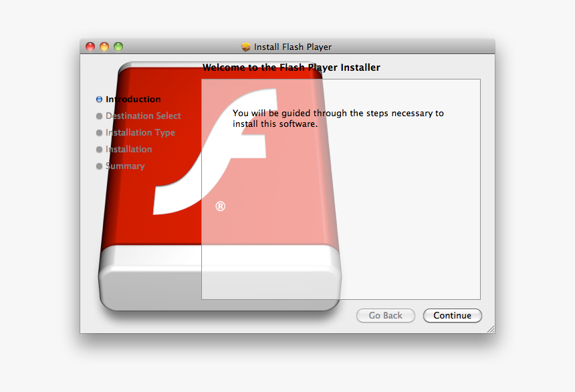The image size is (575, 392).
Task: Select the Destination Select step indicator
Action: point(143,116)
